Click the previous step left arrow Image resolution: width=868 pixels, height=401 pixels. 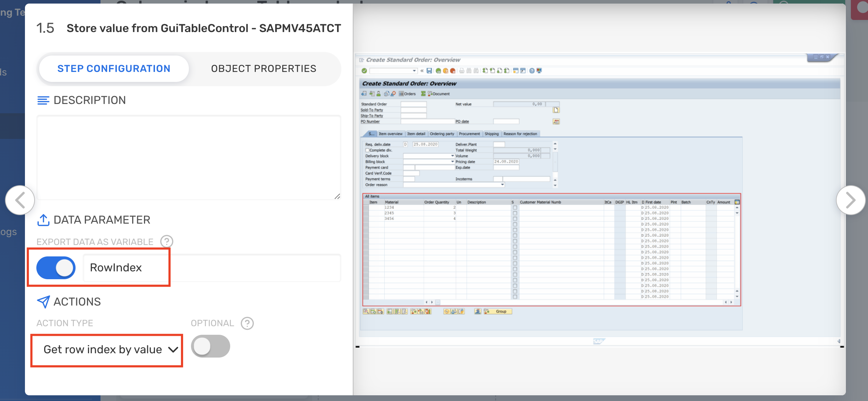pos(20,200)
